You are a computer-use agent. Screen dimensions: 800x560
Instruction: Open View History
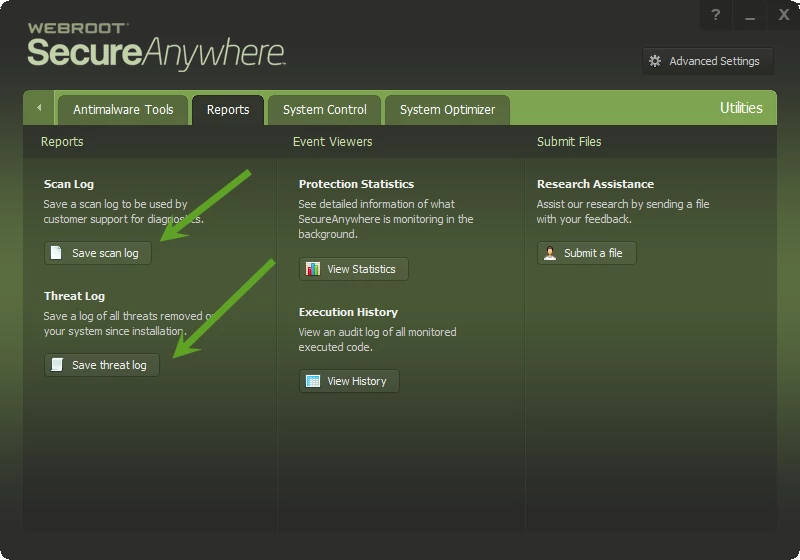coord(349,381)
